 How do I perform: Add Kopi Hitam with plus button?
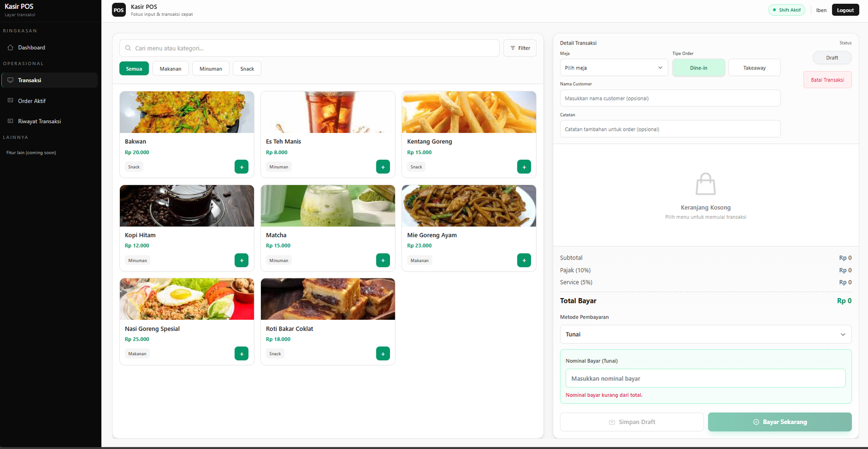click(x=241, y=260)
